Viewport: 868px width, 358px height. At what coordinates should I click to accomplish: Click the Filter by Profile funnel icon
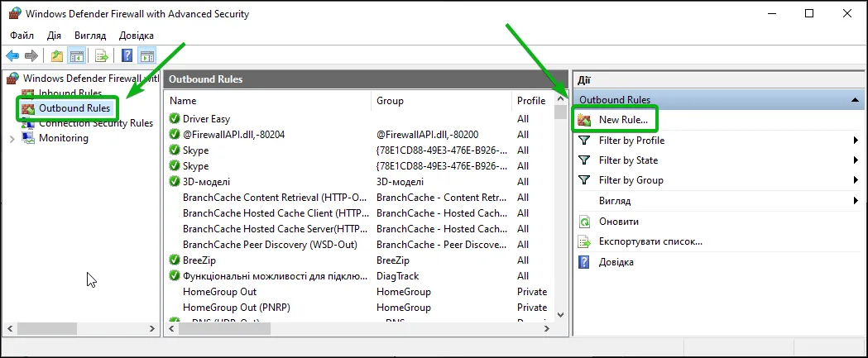pyautogui.click(x=584, y=141)
